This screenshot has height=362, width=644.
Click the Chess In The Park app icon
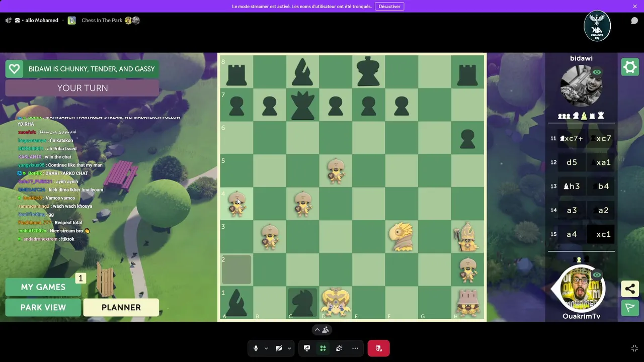pos(72,21)
